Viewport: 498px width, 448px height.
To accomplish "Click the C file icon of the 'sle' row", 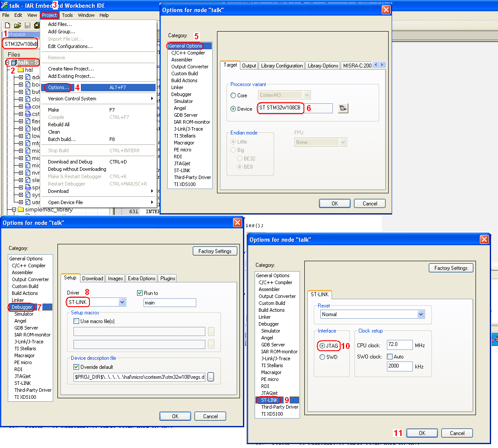I will pyautogui.click(x=28, y=180).
